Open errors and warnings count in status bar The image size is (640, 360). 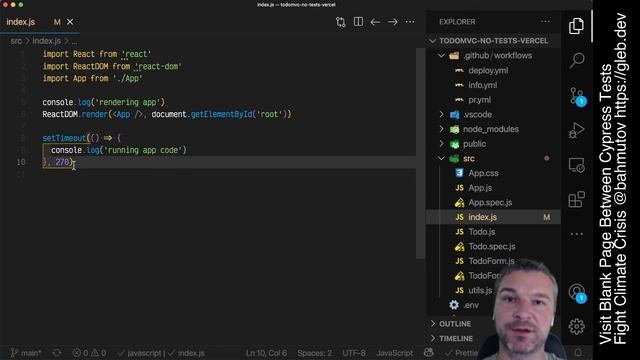click(89, 353)
